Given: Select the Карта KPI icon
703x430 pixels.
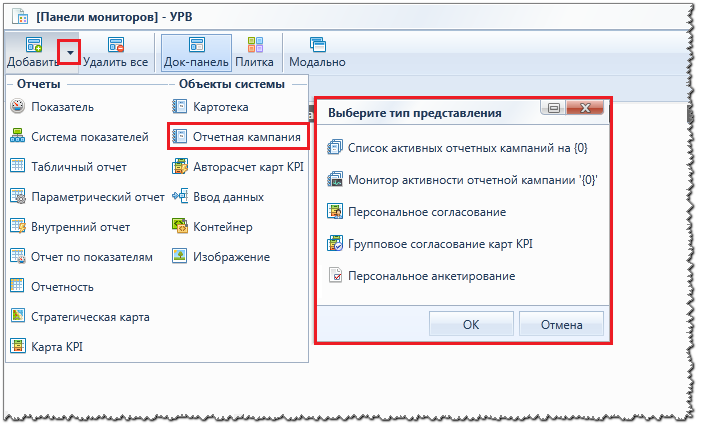Looking at the screenshot, I should (x=17, y=346).
